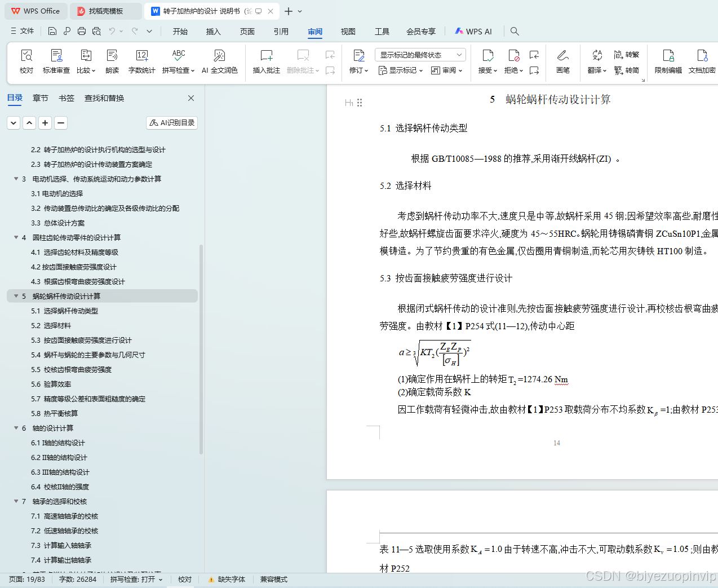The width and height of the screenshot is (718, 588).
Task: Click the 校对 proofreading icon
Action: [26, 61]
